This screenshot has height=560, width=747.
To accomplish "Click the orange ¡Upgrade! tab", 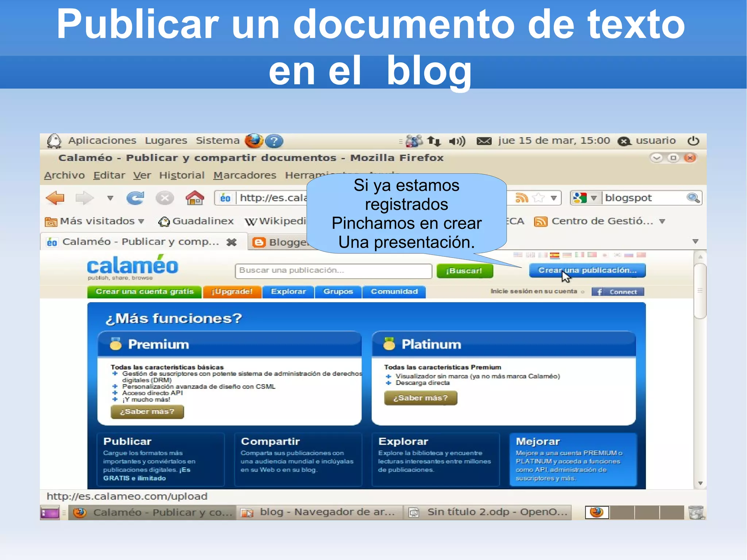I will pyautogui.click(x=232, y=291).
